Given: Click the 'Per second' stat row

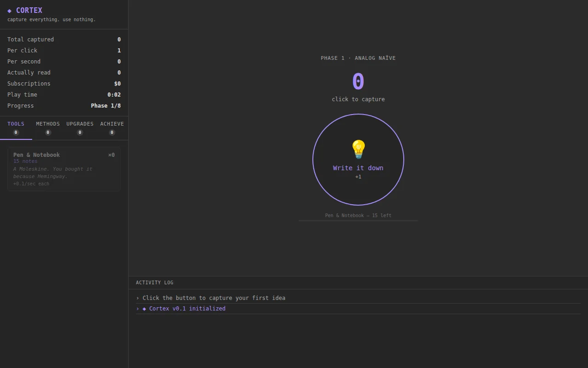Looking at the screenshot, I should [x=64, y=62].
